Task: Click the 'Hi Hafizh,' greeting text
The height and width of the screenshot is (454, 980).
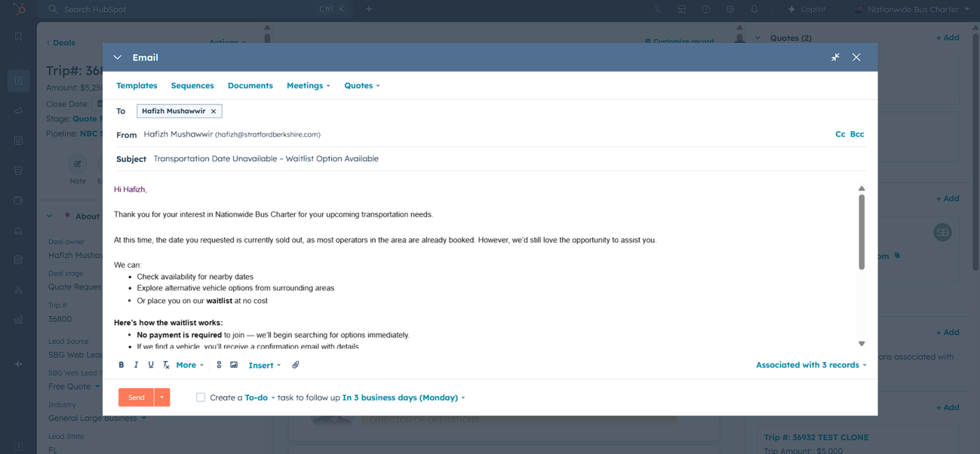Action: [130, 189]
